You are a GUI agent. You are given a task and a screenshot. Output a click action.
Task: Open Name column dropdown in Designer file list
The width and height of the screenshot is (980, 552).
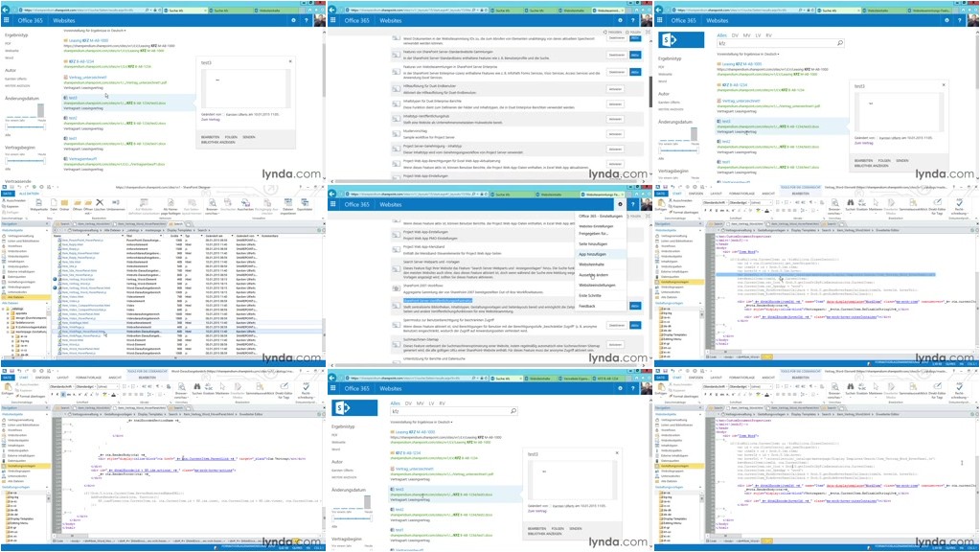point(123,236)
